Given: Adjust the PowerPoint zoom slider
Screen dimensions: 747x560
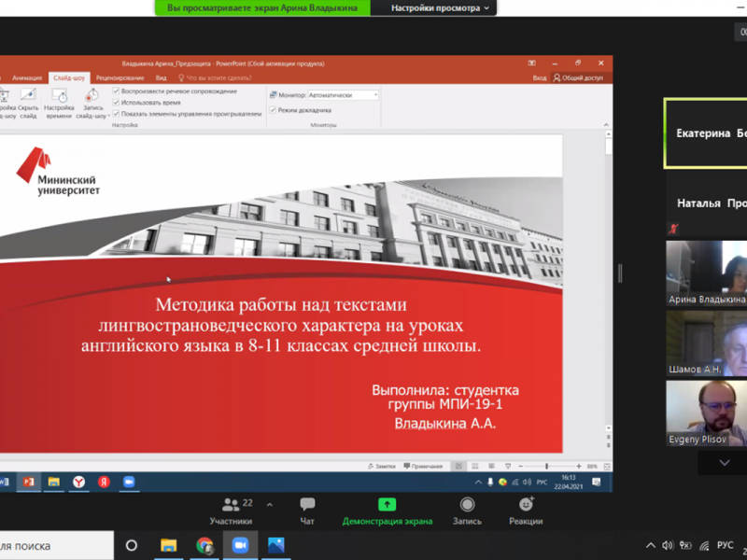Looking at the screenshot, I should 547,466.
